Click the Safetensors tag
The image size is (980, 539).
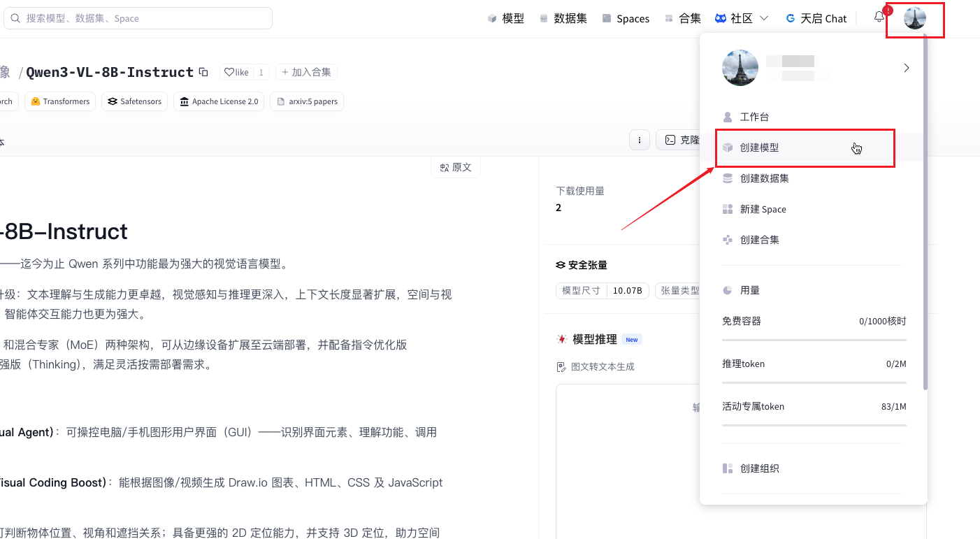(134, 101)
